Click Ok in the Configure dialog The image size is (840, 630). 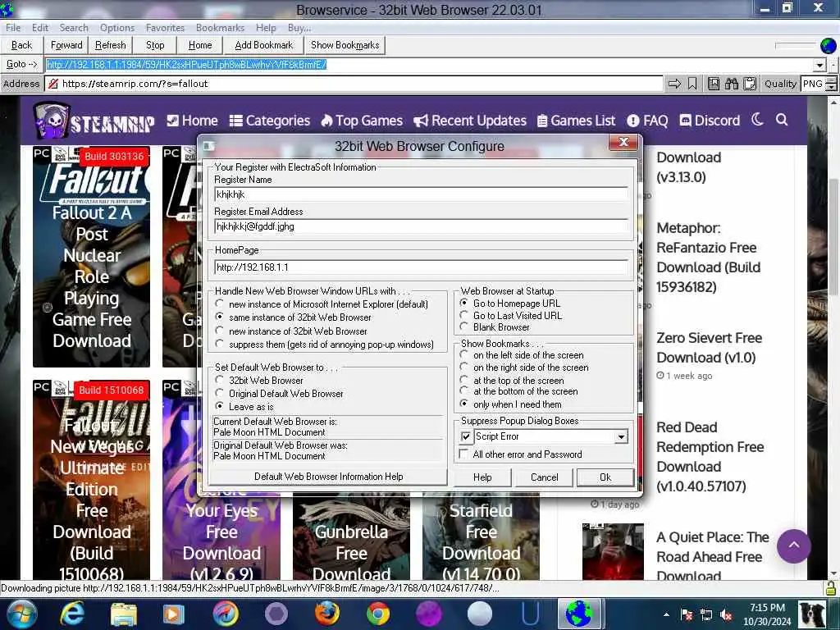coord(605,477)
